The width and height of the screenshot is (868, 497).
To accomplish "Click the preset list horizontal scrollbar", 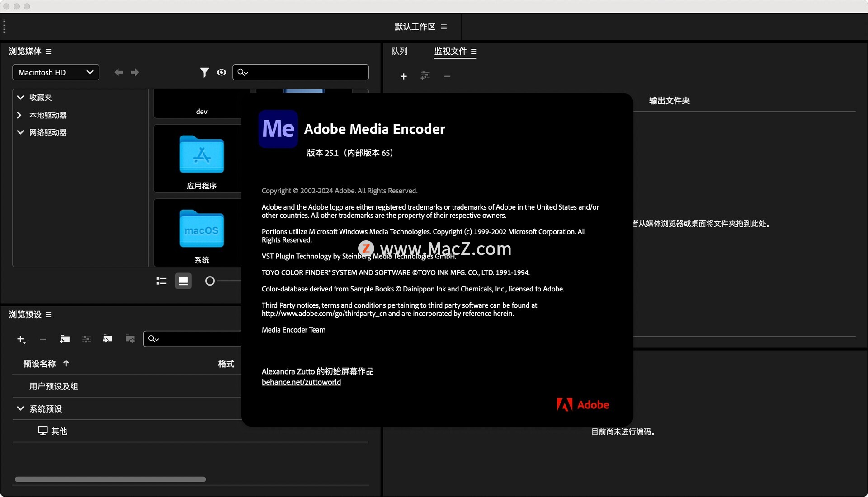I will point(110,479).
